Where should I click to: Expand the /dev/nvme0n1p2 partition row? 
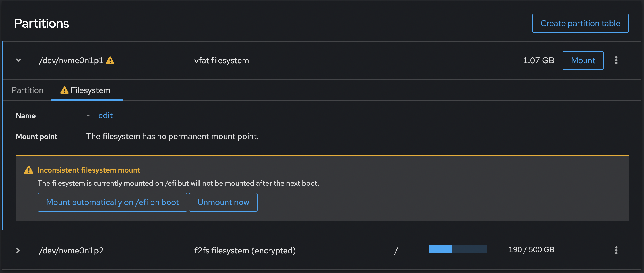point(18,251)
